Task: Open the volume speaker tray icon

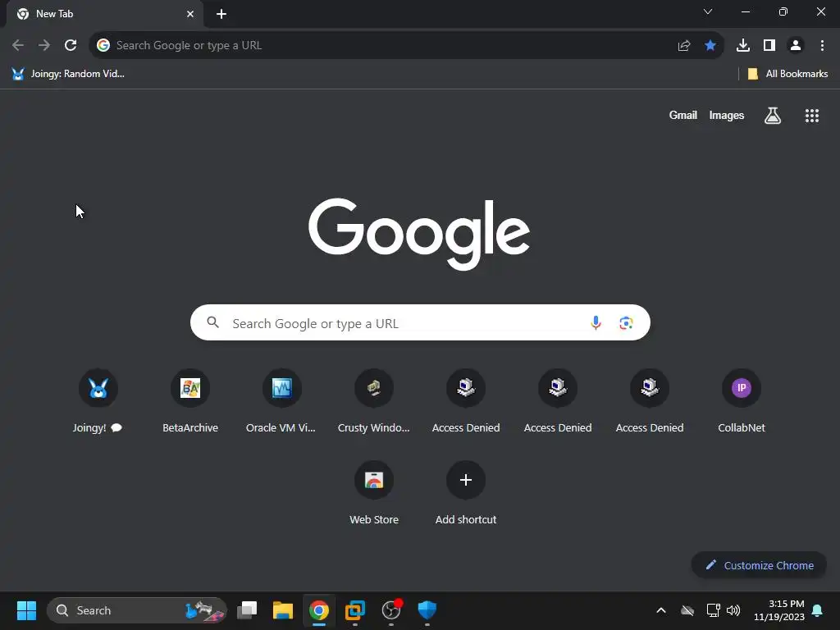Action: click(x=733, y=610)
